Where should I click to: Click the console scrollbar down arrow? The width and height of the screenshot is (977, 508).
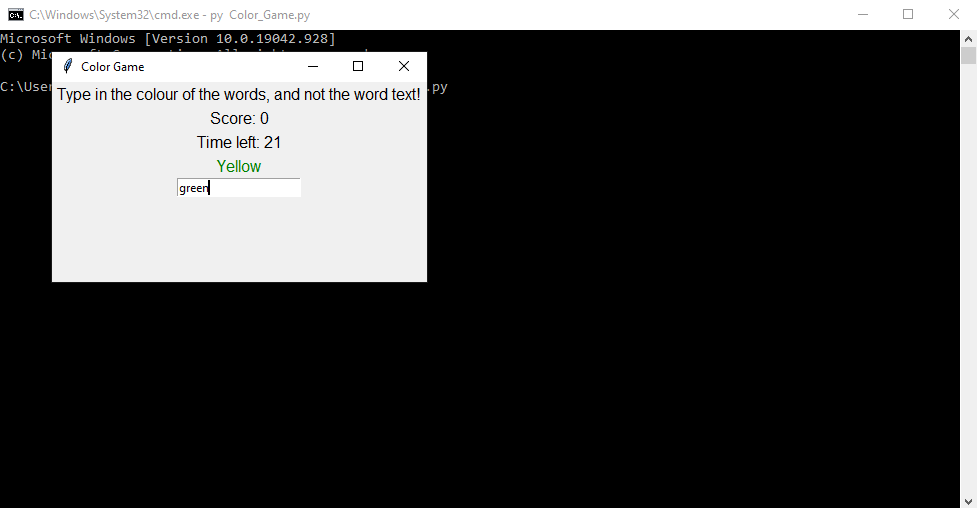pos(968,501)
